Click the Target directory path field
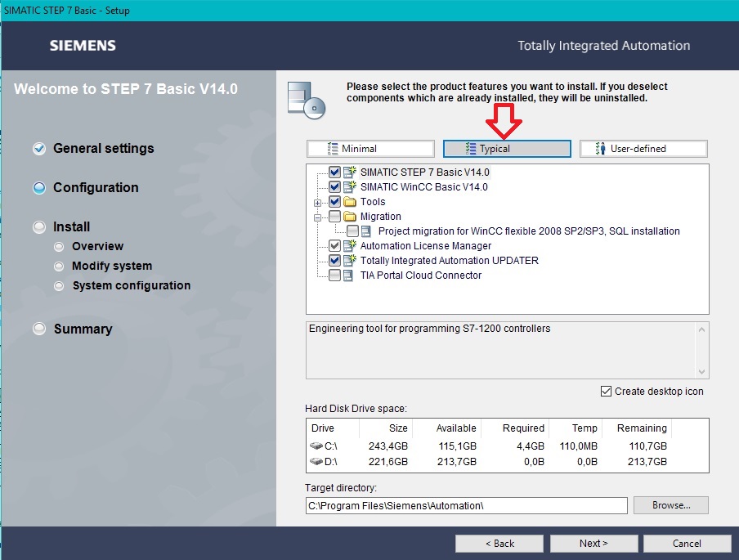This screenshot has width=739, height=560. [466, 505]
